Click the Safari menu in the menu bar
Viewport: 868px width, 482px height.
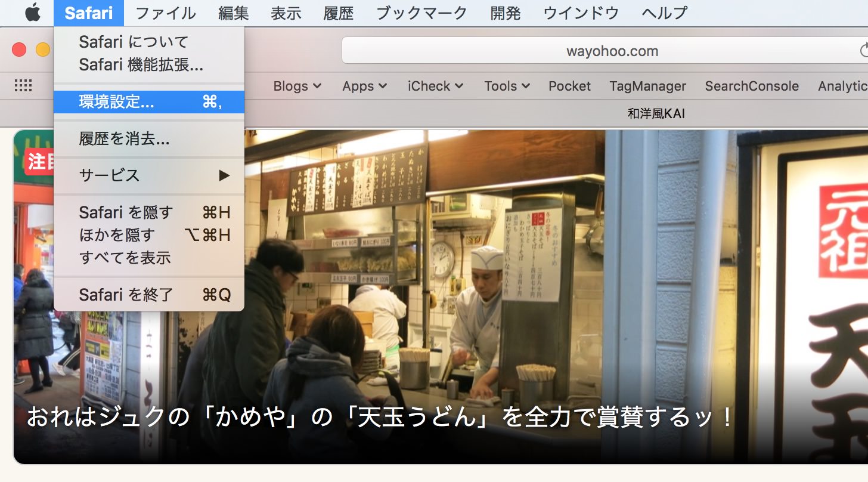89,13
